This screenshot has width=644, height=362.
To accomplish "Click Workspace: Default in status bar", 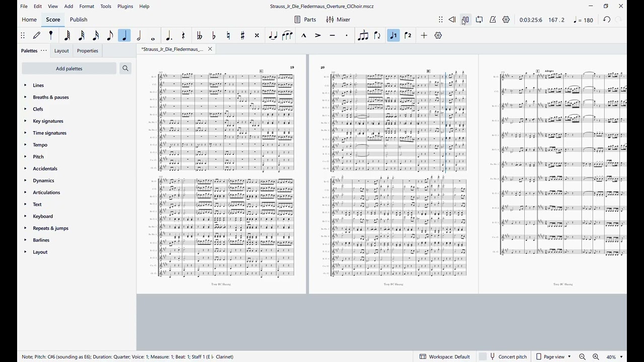I will (445, 357).
